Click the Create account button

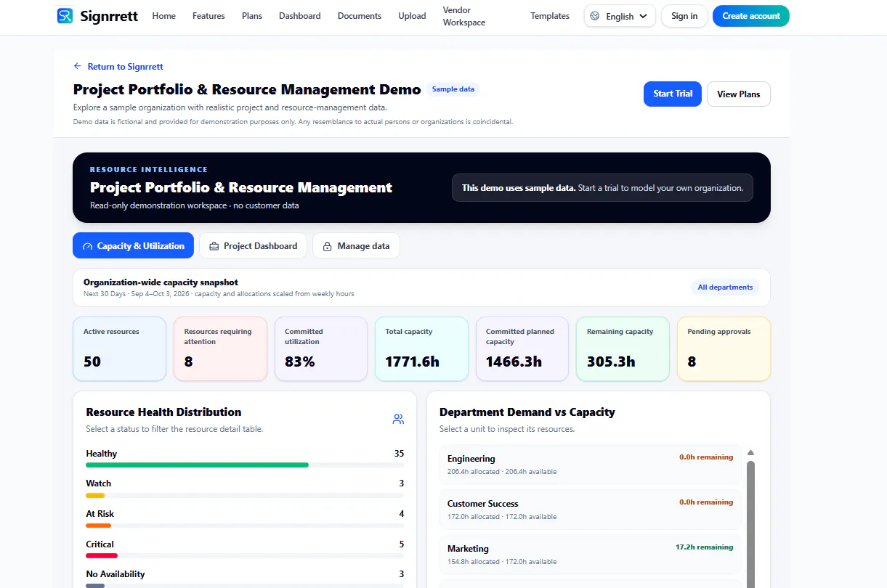(750, 16)
